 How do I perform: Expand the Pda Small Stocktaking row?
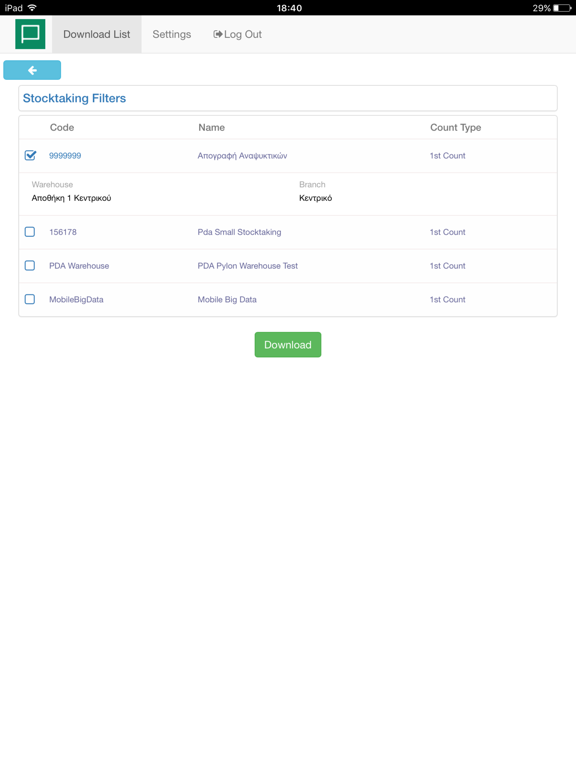[x=288, y=232]
